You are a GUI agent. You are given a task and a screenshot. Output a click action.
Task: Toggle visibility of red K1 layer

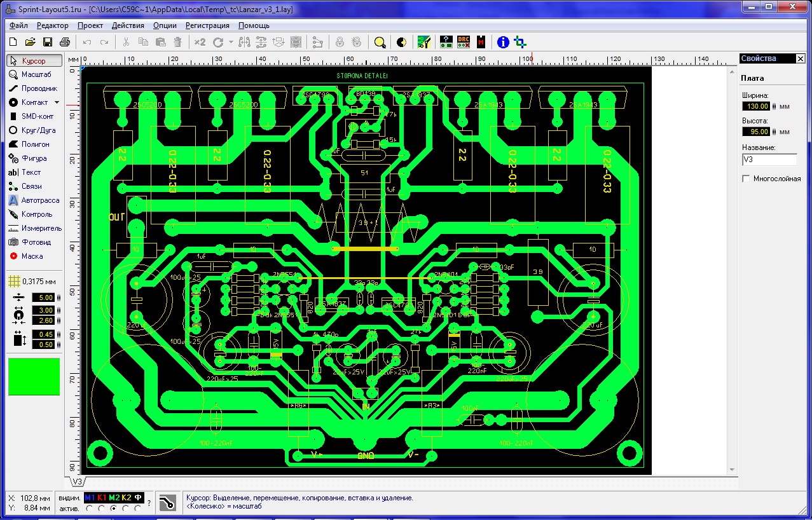click(102, 497)
